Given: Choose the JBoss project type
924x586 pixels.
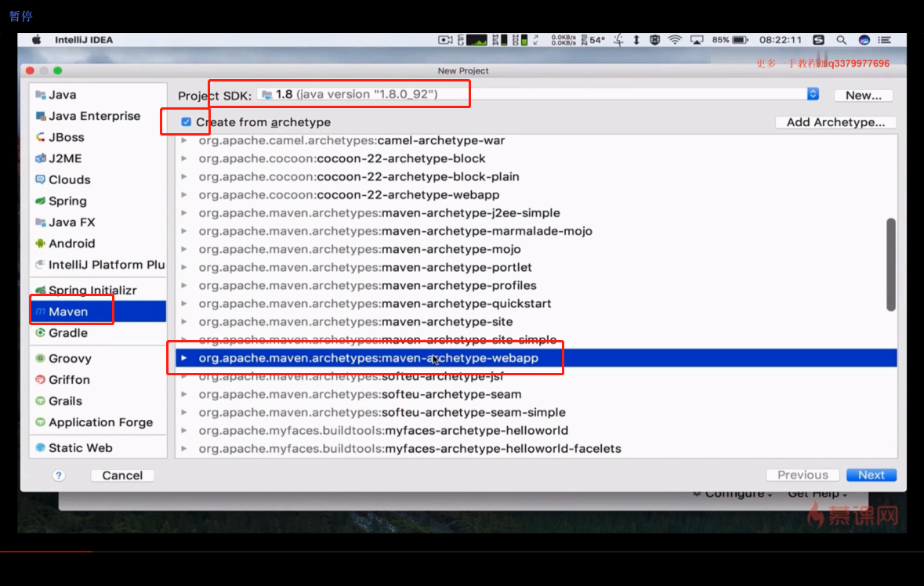Looking at the screenshot, I should pyautogui.click(x=60, y=137).
